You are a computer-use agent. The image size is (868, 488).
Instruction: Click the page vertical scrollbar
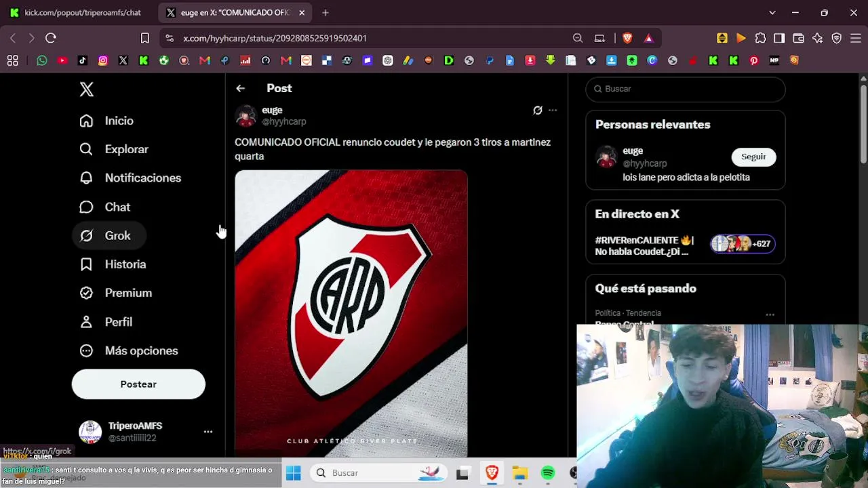(x=863, y=123)
